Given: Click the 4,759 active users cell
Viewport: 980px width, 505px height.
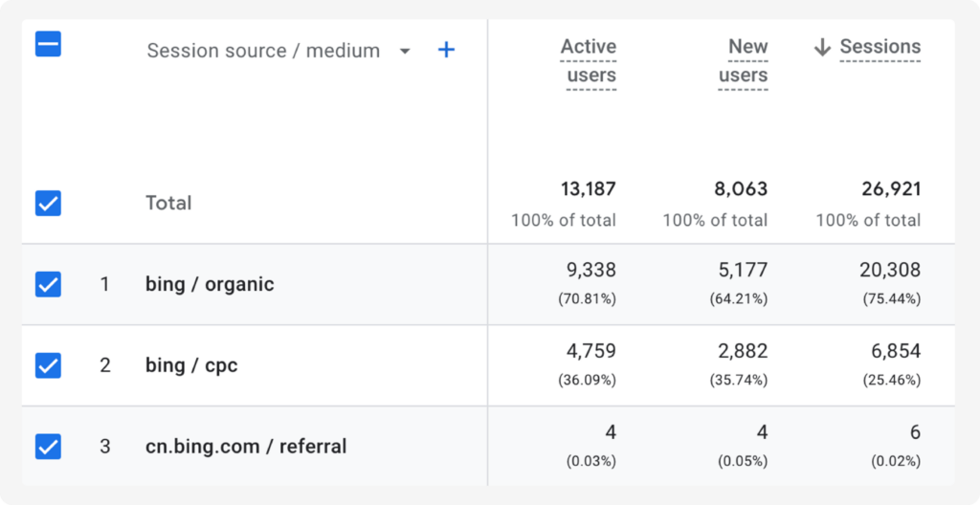Looking at the screenshot, I should [591, 351].
